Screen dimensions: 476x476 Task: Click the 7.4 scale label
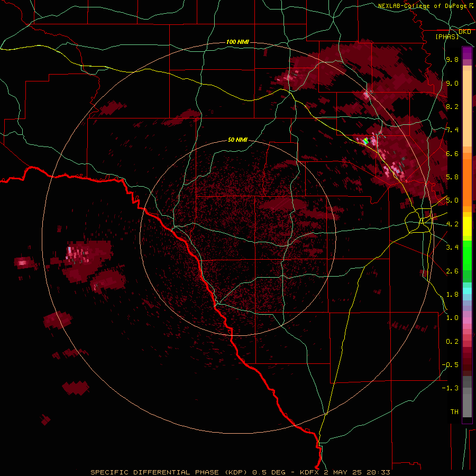(452, 130)
